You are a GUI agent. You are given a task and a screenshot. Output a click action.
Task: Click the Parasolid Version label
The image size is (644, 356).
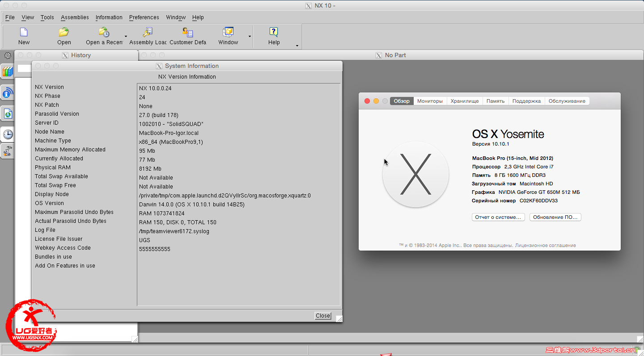[x=57, y=114]
